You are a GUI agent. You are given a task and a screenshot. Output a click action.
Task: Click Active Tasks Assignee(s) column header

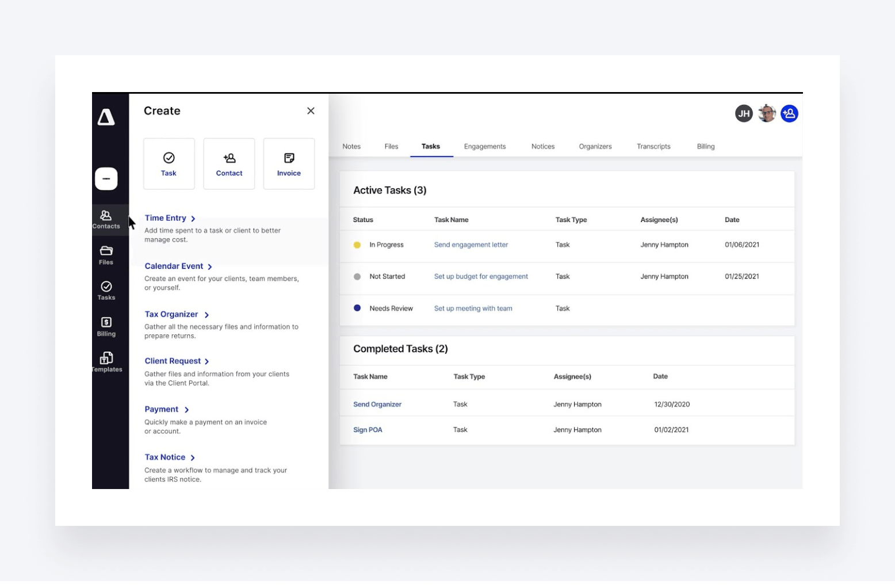(x=659, y=220)
